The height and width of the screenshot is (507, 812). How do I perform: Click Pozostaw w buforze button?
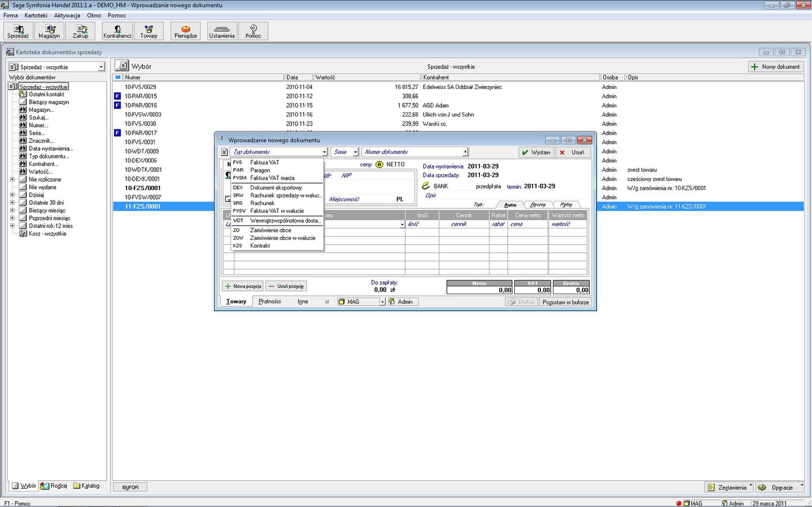tap(565, 302)
